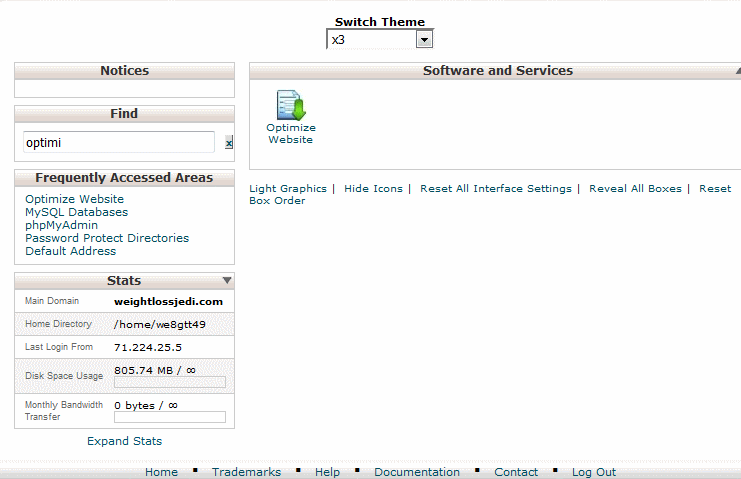Click the 0 bytes bandwidth value
The image size is (741, 479).
146,405
